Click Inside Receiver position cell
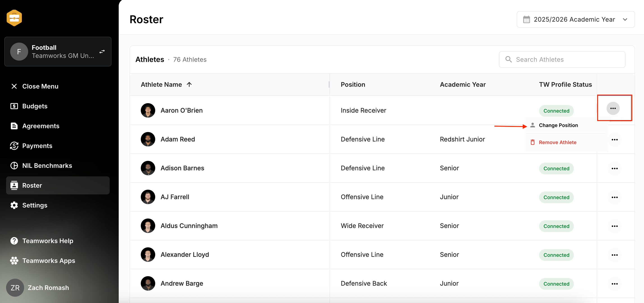This screenshot has height=303, width=644. pos(363,110)
